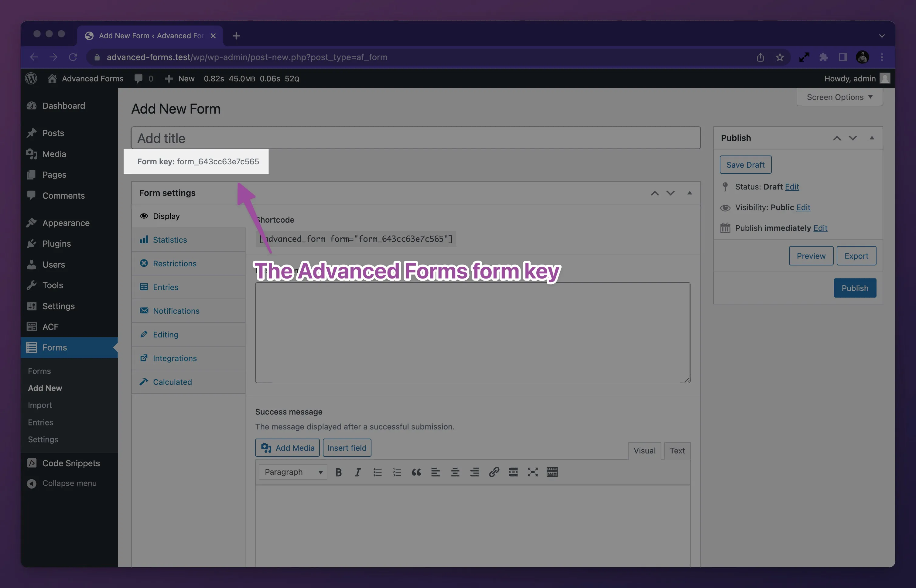
Task: Click the blue Publish button
Action: click(x=855, y=288)
